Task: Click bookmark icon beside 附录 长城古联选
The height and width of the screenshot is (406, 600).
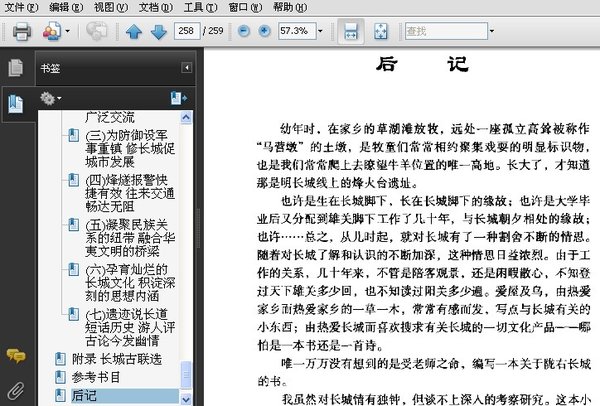Action: [60, 359]
